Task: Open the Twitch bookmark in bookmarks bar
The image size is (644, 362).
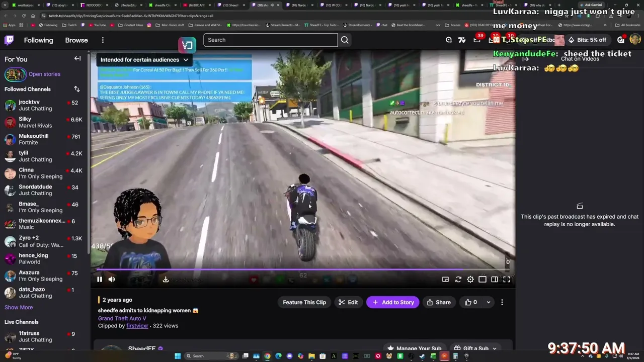Action: [69, 25]
